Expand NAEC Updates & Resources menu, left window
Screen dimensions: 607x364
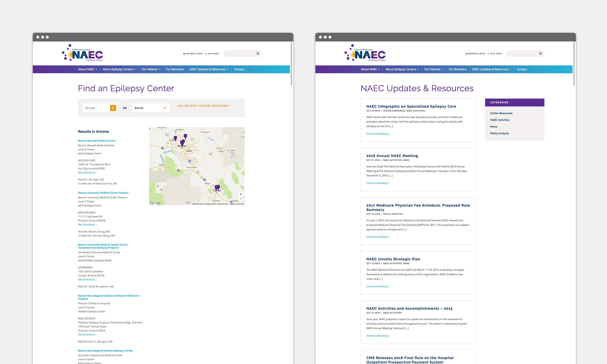point(209,69)
